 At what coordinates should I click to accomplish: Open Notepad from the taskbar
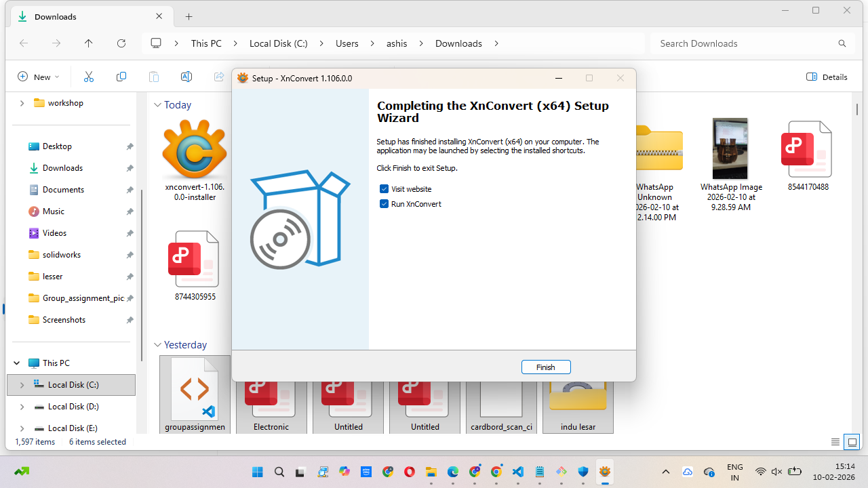[540, 472]
